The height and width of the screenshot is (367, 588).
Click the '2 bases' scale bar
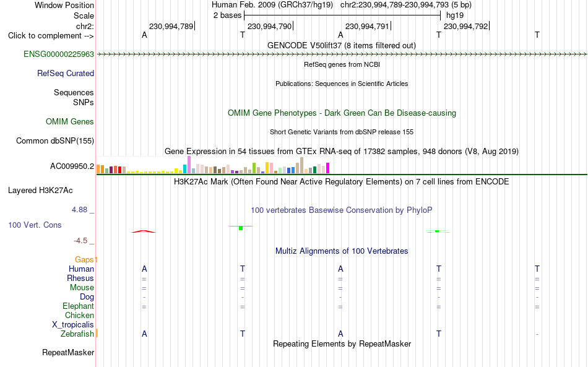coord(342,15)
